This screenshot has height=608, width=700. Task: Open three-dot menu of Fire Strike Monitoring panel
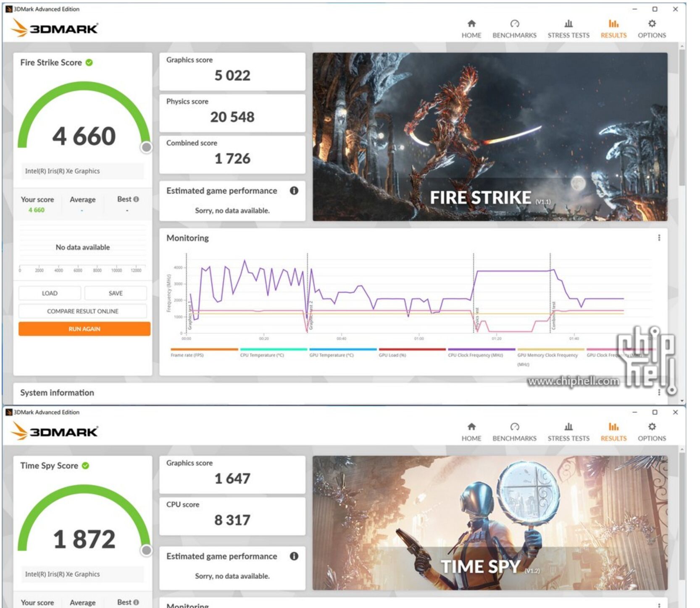[x=659, y=238]
